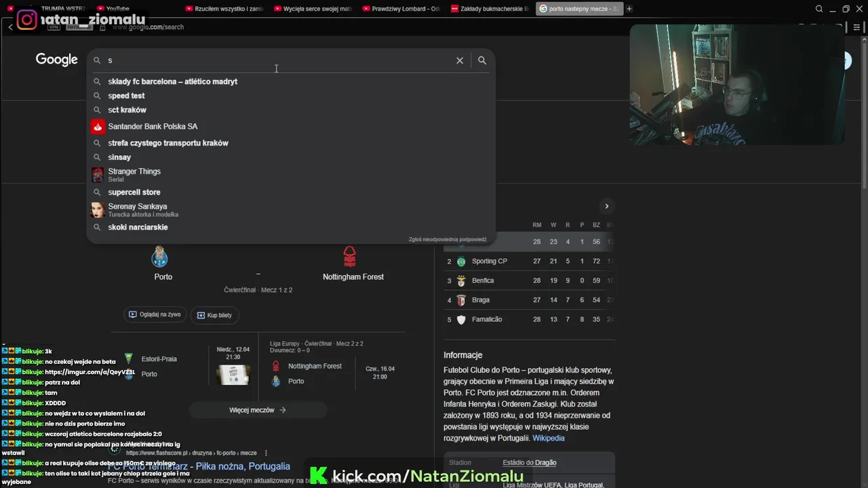The height and width of the screenshot is (488, 868).
Task: Open the Wikipedia link in Informacje
Action: coord(548,438)
